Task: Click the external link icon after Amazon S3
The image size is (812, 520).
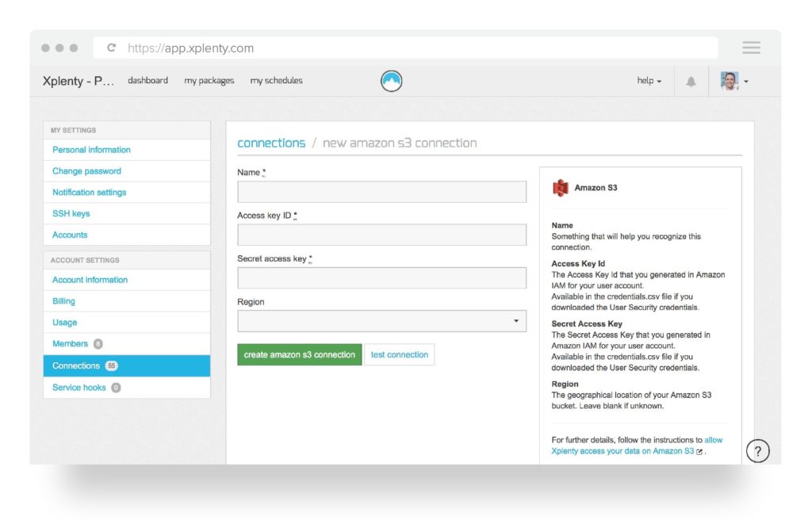Action: click(699, 452)
